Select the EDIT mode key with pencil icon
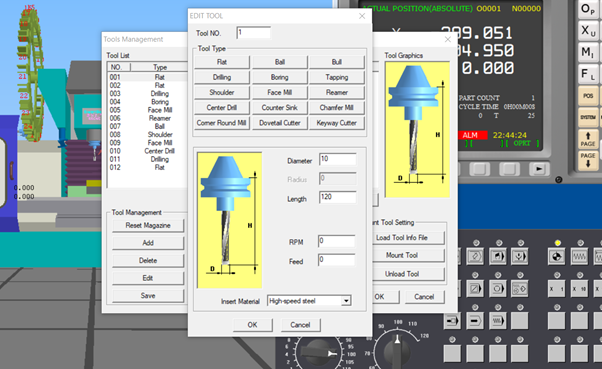Viewport: 602px width, 369px height. tap(475, 256)
